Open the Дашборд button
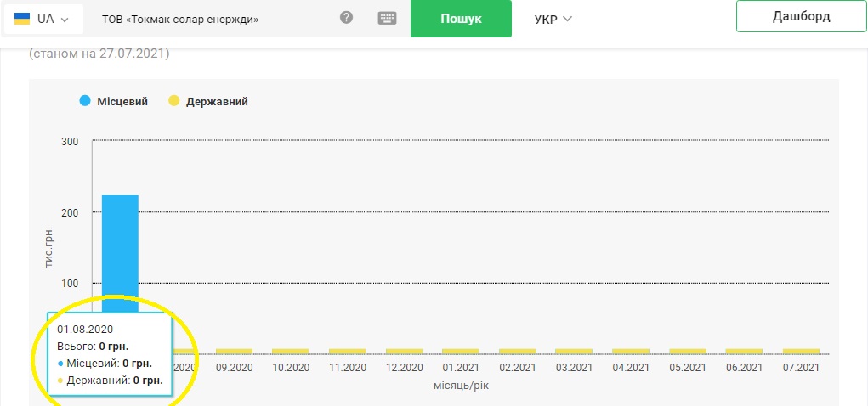Image resolution: width=868 pixels, height=406 pixels. [x=801, y=16]
